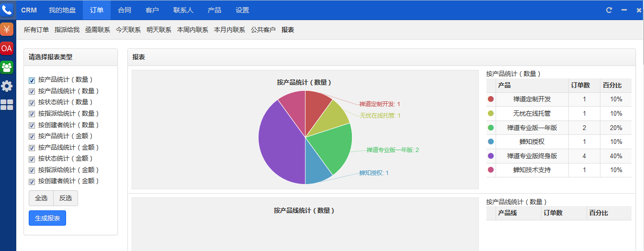Click yellow-green swatch for 无忧在线托管
644x251 pixels.
tap(491, 113)
